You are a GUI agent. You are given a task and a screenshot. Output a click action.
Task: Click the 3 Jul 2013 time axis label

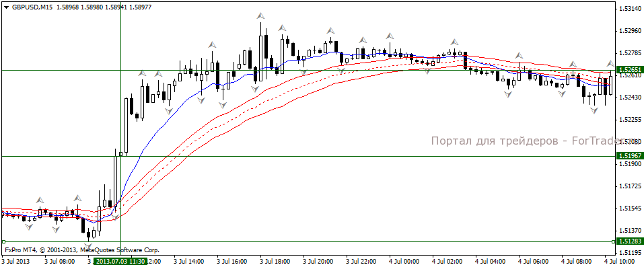(x=15, y=261)
